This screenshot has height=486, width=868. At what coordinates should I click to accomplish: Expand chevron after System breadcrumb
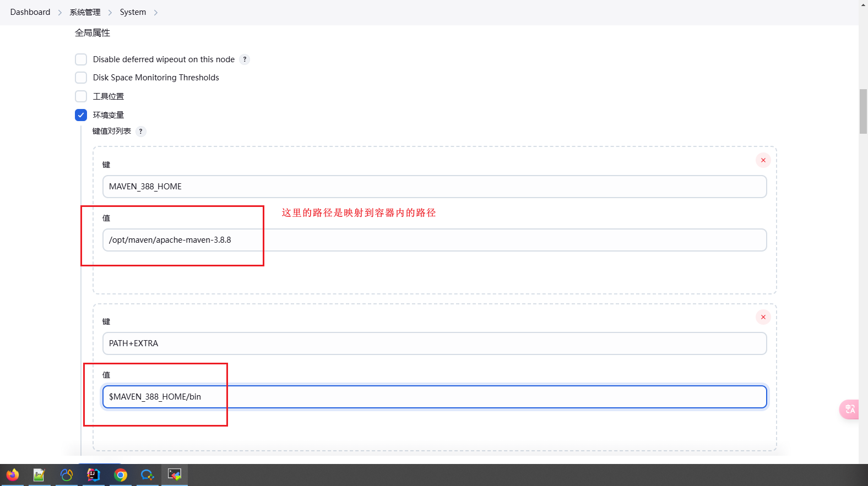coord(156,13)
